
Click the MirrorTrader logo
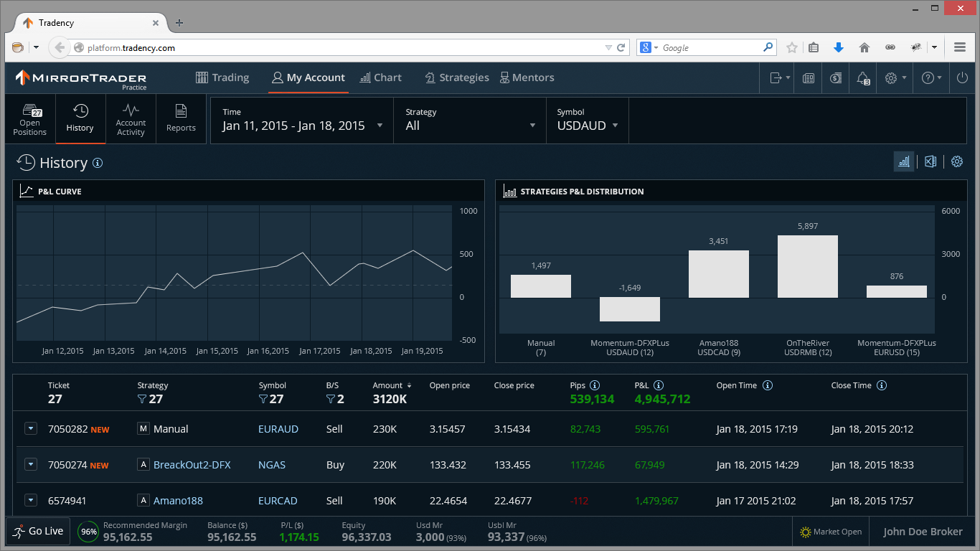tap(81, 78)
